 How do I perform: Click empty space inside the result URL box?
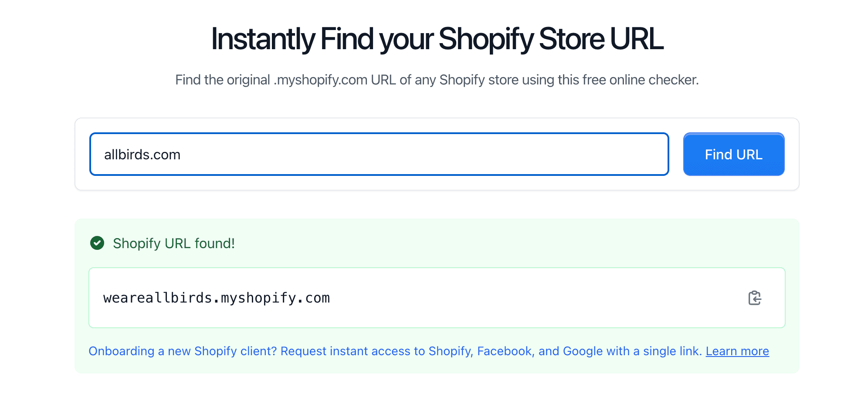coord(523,298)
